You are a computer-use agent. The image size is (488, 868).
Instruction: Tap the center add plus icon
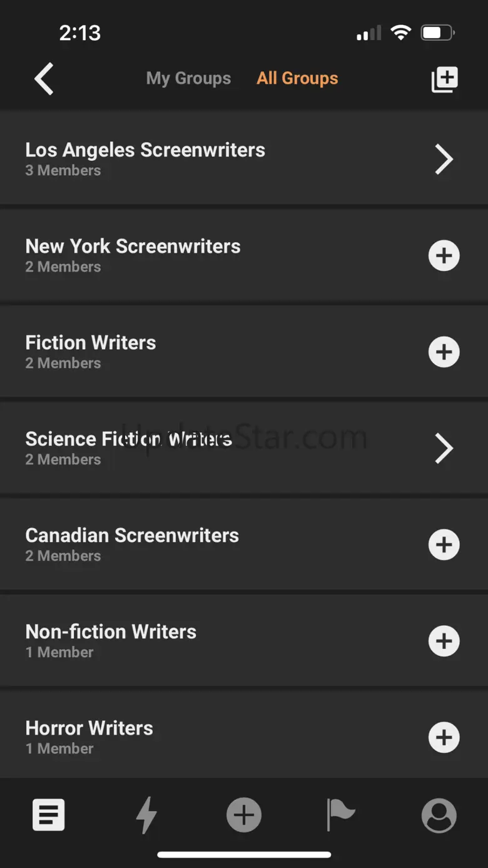click(244, 815)
